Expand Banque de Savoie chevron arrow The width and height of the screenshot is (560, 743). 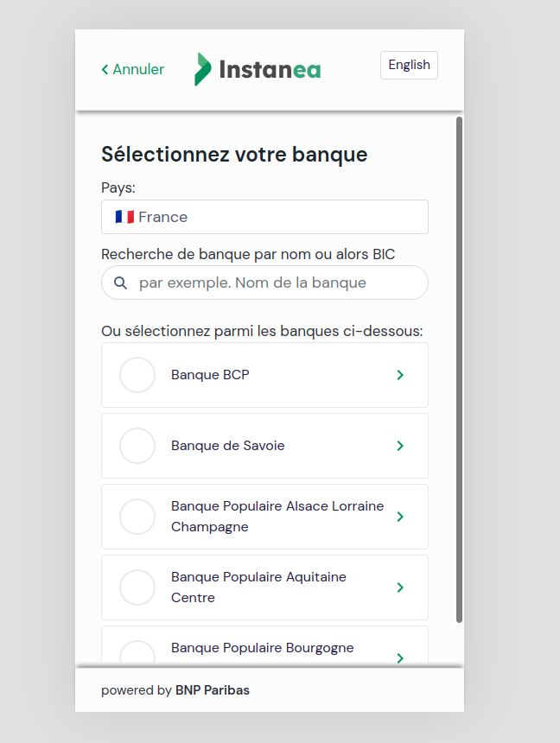pos(400,446)
